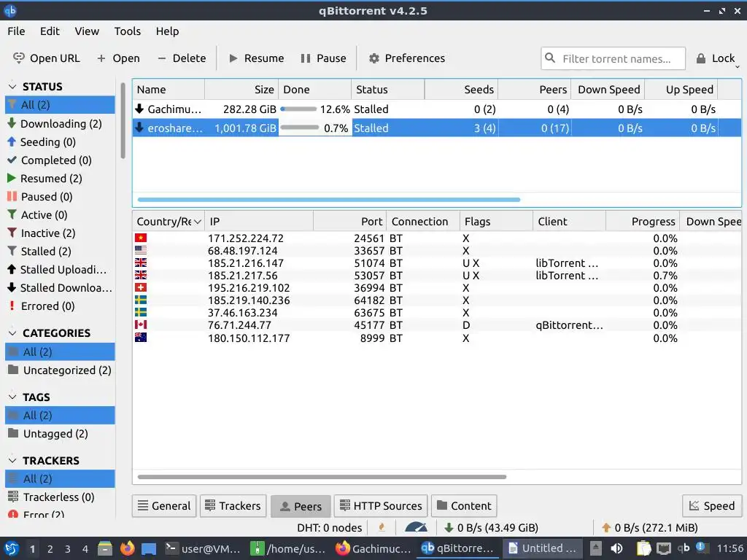This screenshot has width=747, height=560.
Task: Click the connection status flame icon
Action: pos(382,528)
